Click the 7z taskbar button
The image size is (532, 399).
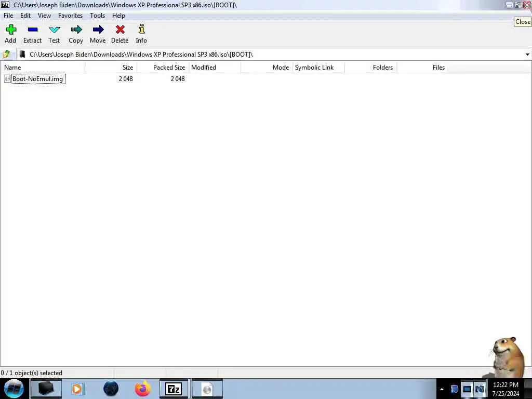tap(174, 389)
